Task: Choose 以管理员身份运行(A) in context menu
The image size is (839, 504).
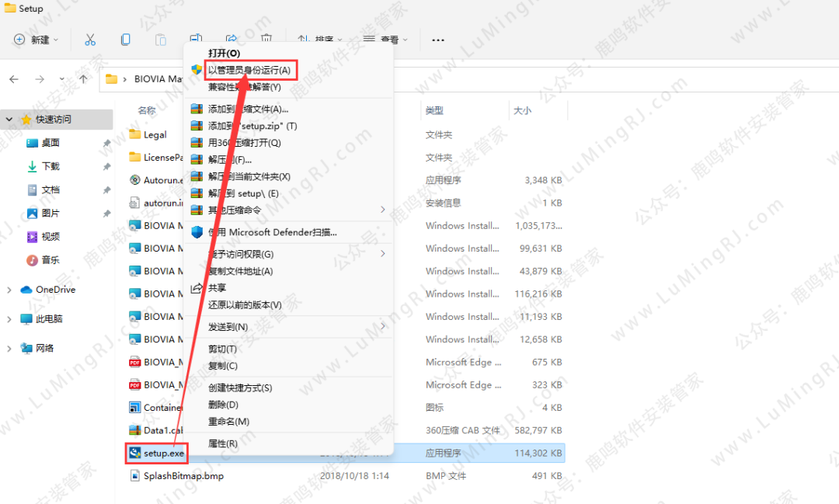Action: click(249, 70)
